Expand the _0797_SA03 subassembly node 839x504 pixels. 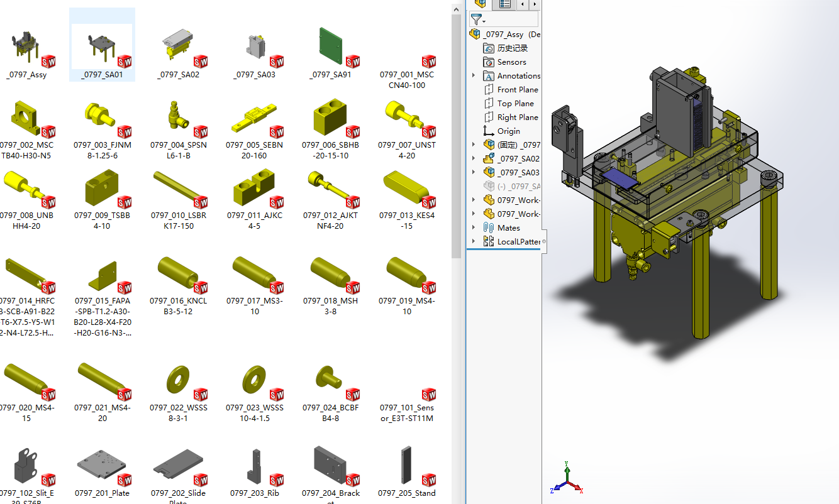tap(474, 172)
